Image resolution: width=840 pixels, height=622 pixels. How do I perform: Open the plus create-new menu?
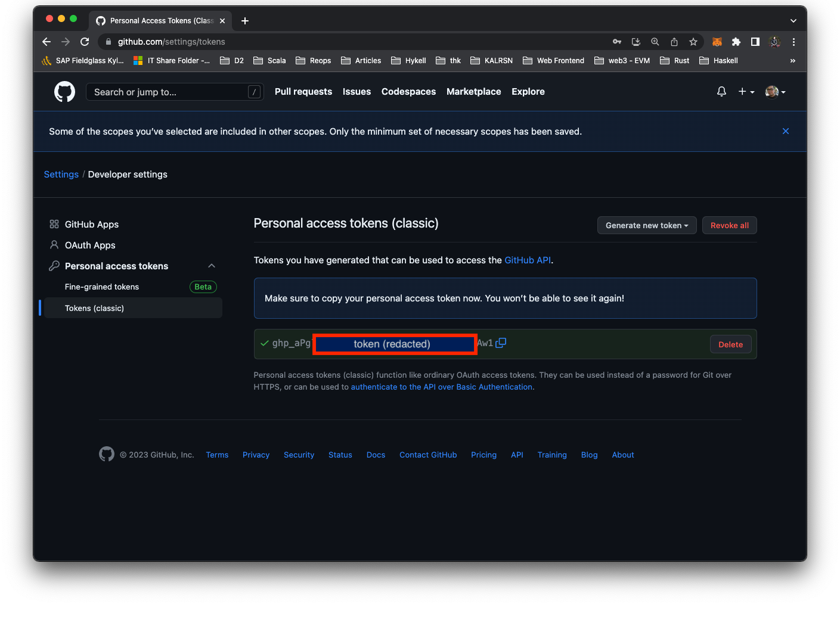tap(746, 92)
